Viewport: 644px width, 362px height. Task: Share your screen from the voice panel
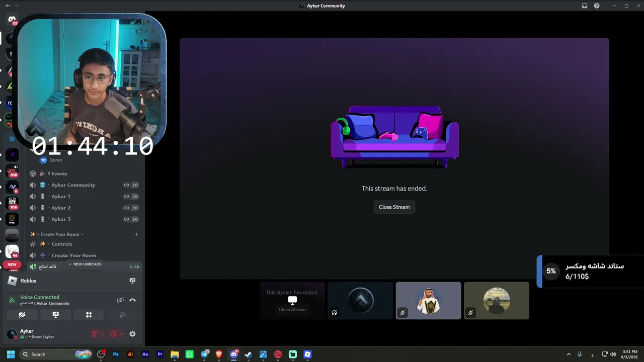tap(55, 315)
